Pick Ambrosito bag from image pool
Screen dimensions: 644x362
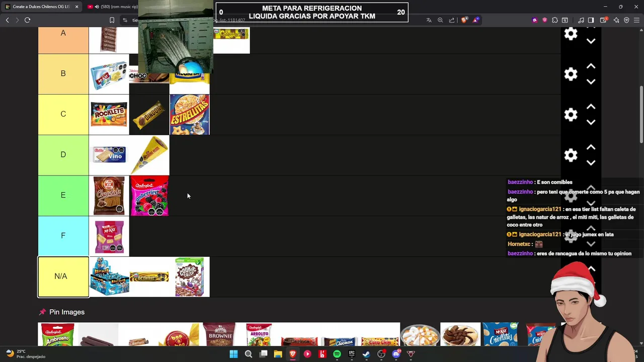[58, 334]
